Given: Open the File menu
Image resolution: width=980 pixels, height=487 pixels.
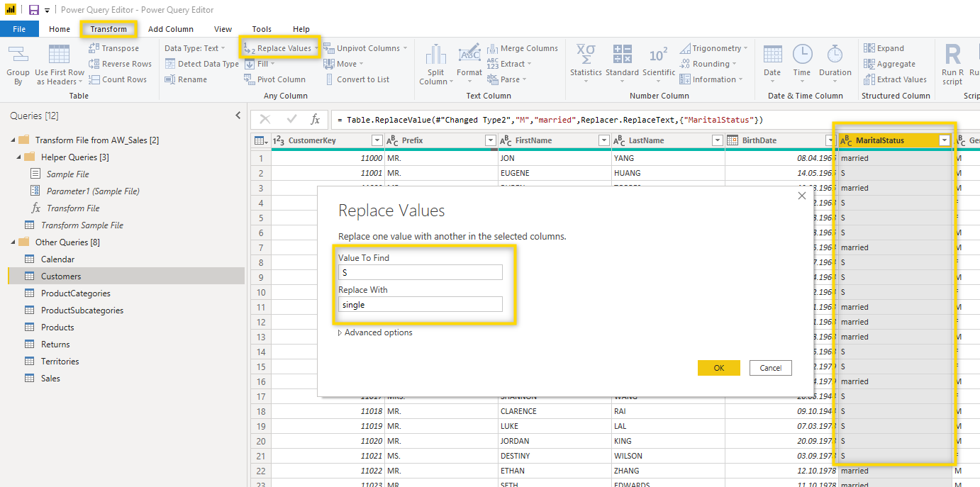Looking at the screenshot, I should pyautogui.click(x=19, y=29).
